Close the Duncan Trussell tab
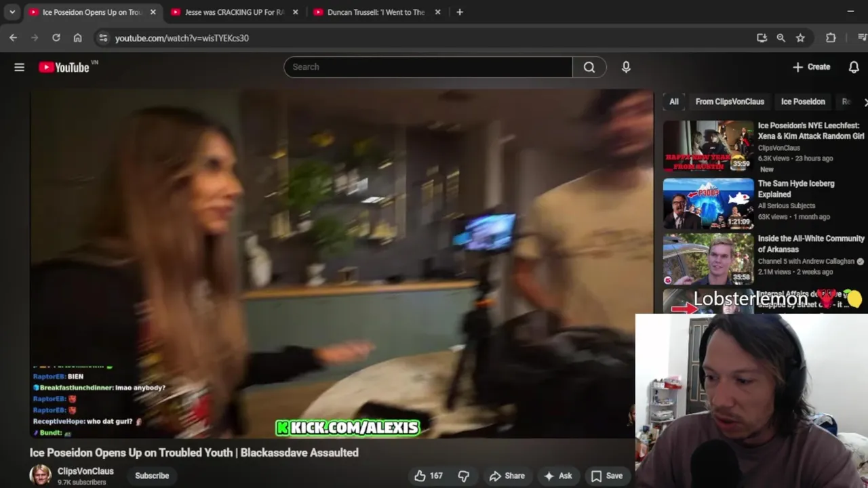The width and height of the screenshot is (868, 488). 437,12
